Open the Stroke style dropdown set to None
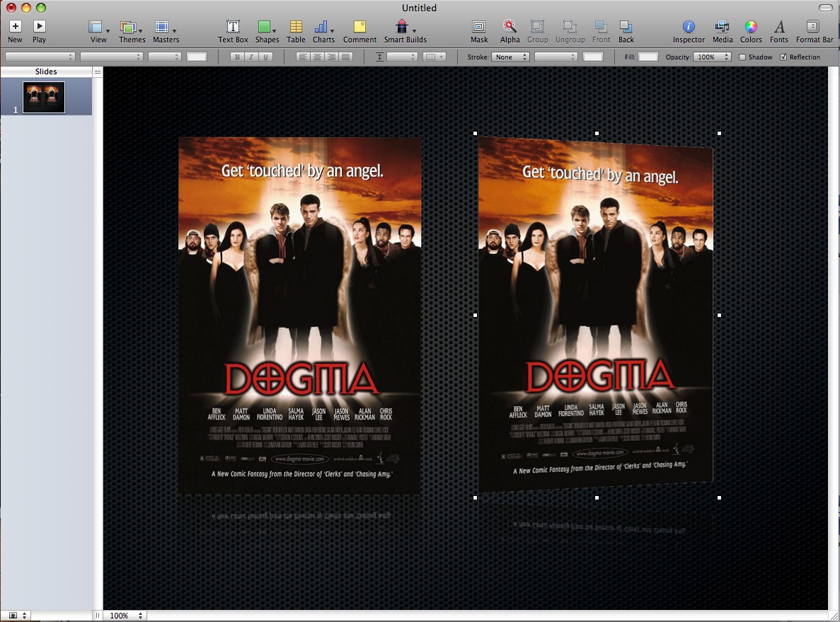 (x=510, y=57)
